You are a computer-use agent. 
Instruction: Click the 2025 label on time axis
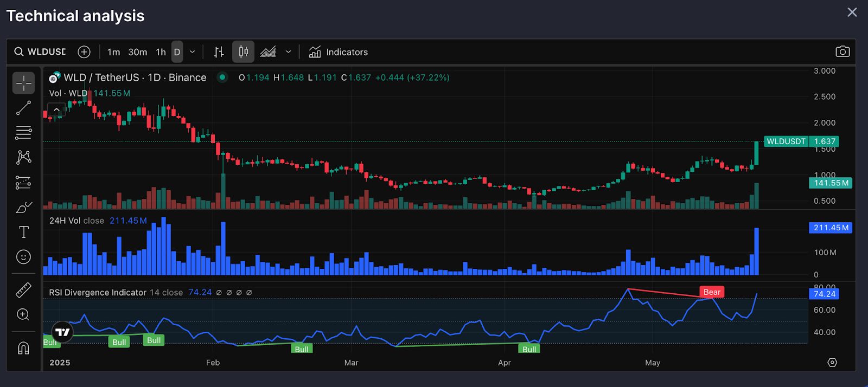60,363
